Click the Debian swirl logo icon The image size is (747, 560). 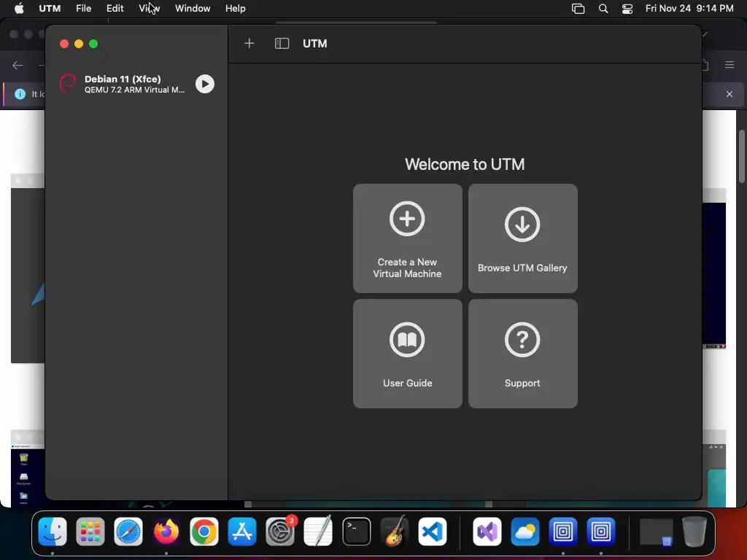pos(68,85)
